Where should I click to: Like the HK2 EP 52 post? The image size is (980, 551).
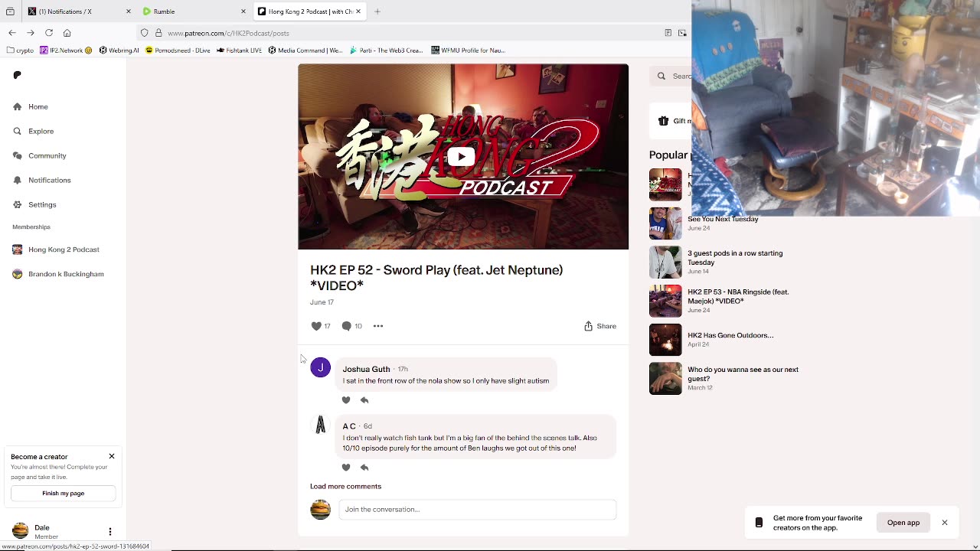(316, 326)
